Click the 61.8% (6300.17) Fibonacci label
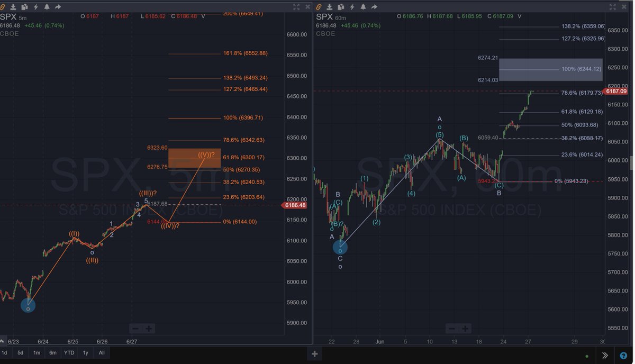The image size is (635, 364). click(244, 158)
